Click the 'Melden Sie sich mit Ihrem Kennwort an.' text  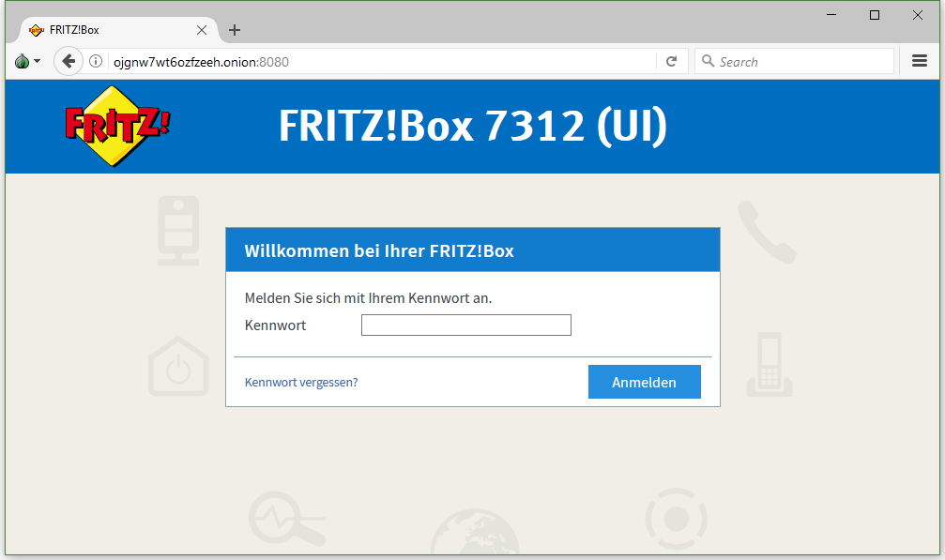(368, 298)
